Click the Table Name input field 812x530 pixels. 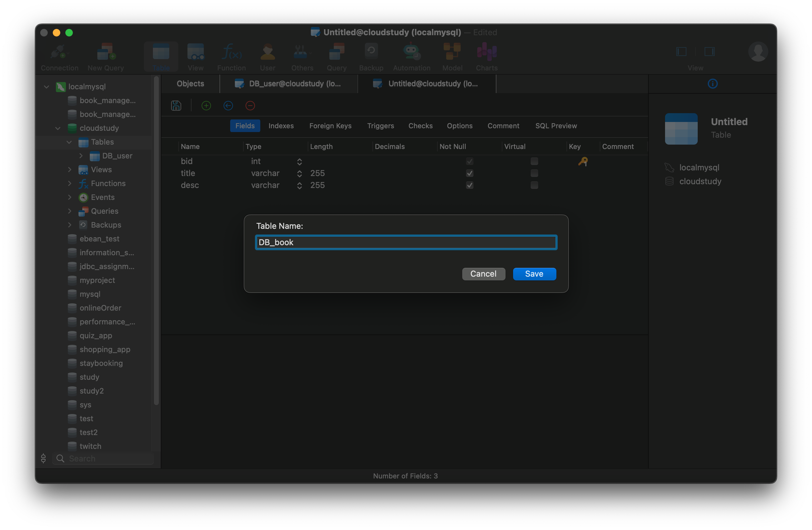pos(406,242)
